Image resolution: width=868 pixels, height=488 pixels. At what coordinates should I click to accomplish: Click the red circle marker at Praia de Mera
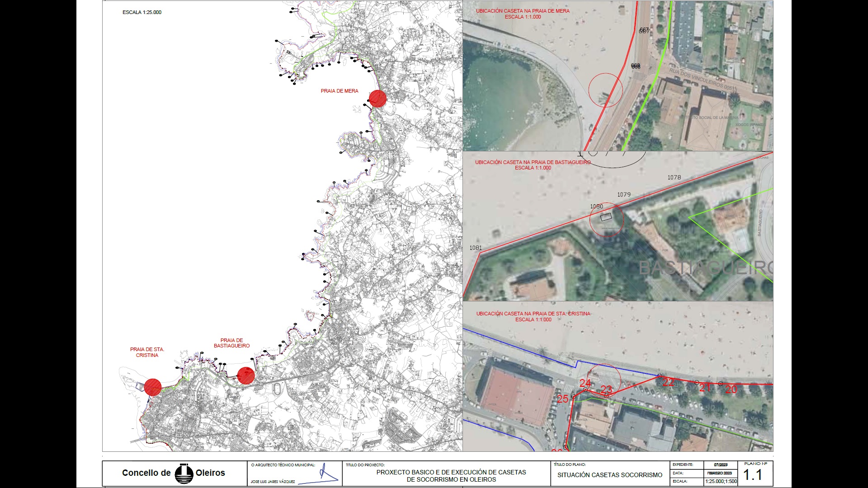click(377, 99)
